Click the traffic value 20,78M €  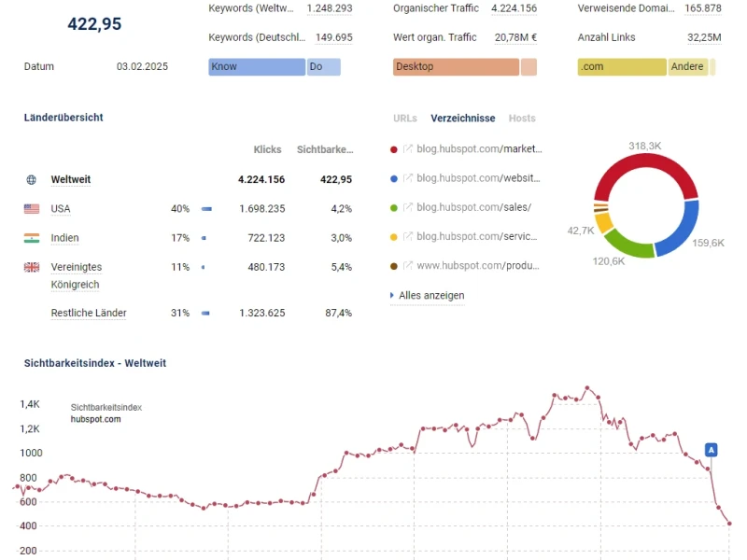coord(515,37)
